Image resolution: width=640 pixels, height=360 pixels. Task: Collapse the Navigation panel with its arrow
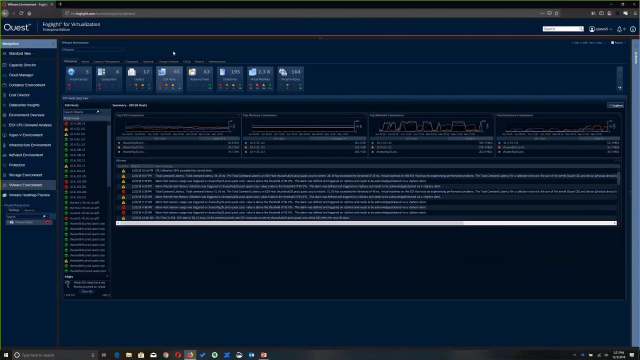[53, 44]
